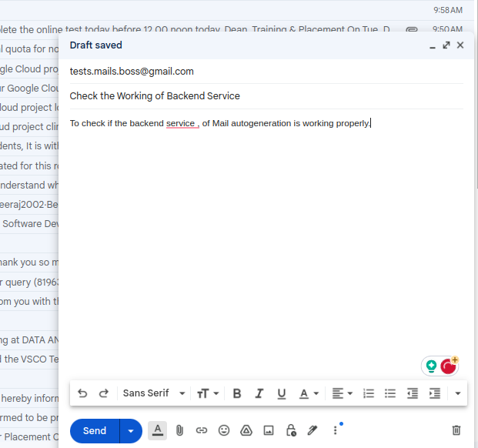Open the red extension icon with plus badge
This screenshot has height=448, width=478.
point(449,366)
